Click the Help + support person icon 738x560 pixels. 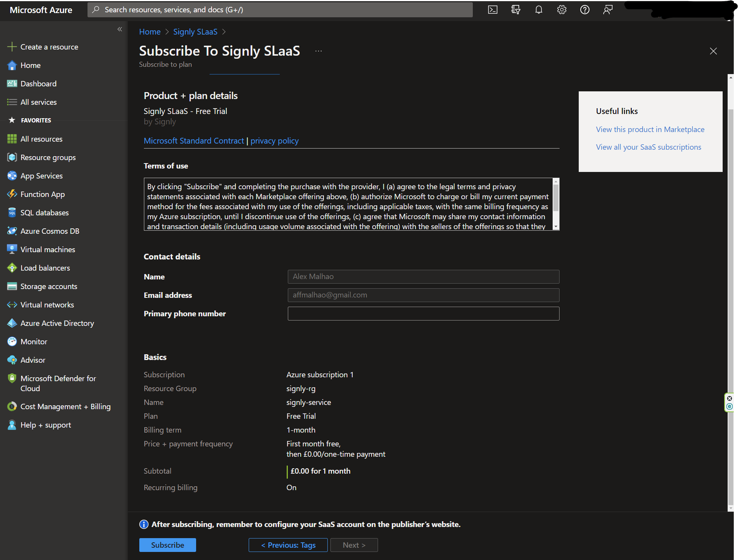[x=12, y=425]
